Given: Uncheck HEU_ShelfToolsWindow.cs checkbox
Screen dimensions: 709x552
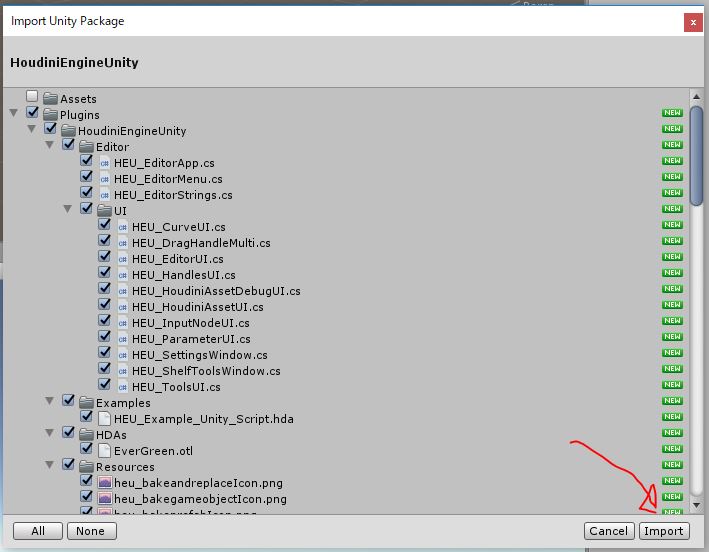Looking at the screenshot, I should pyautogui.click(x=104, y=368).
